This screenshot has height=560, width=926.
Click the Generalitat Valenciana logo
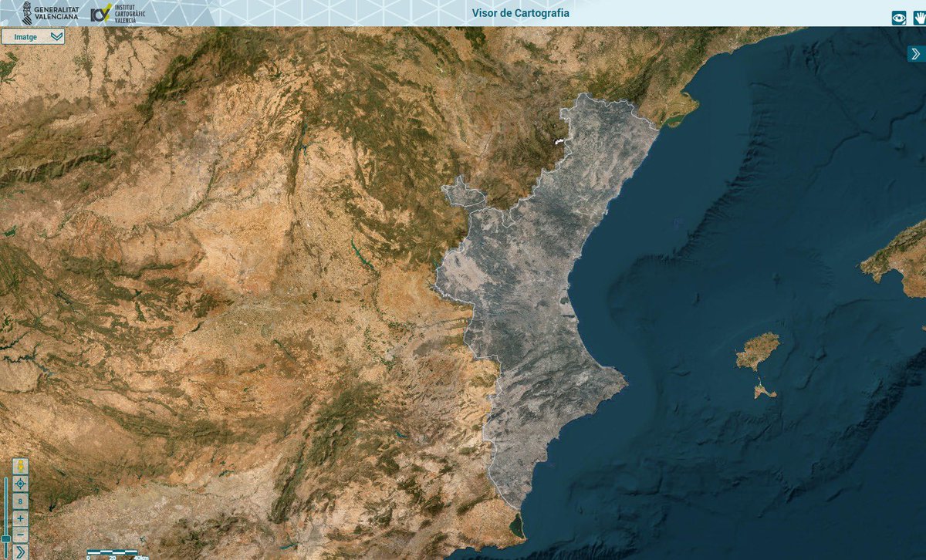(49, 12)
